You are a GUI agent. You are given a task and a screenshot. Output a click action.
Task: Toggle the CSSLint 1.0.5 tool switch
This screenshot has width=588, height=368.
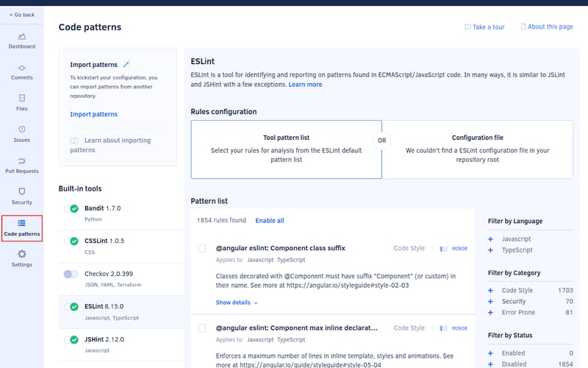point(71,241)
